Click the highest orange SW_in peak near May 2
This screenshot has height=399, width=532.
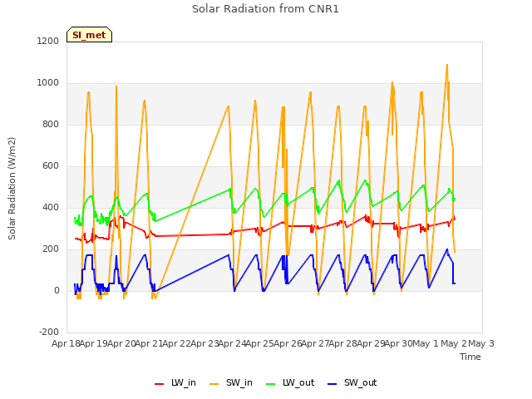[447, 65]
